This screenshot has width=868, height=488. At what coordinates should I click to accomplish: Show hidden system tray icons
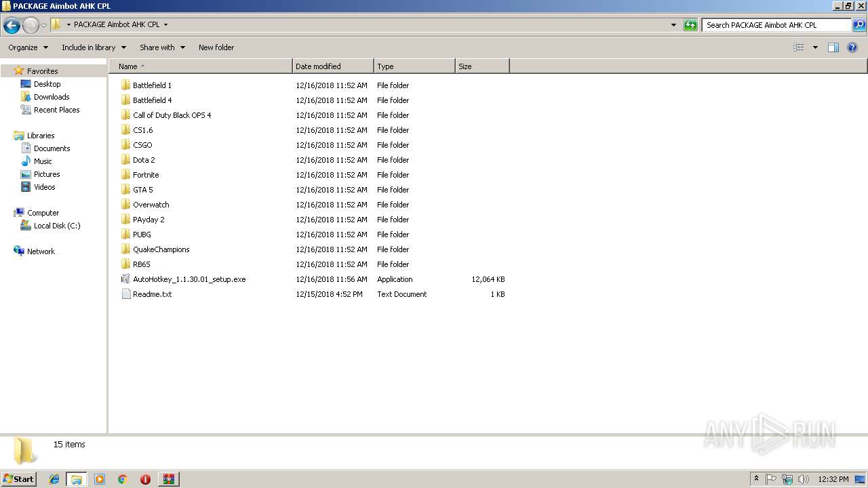point(756,479)
